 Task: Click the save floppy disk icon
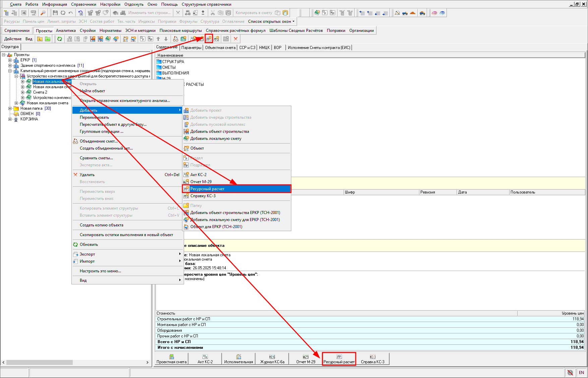(55, 13)
